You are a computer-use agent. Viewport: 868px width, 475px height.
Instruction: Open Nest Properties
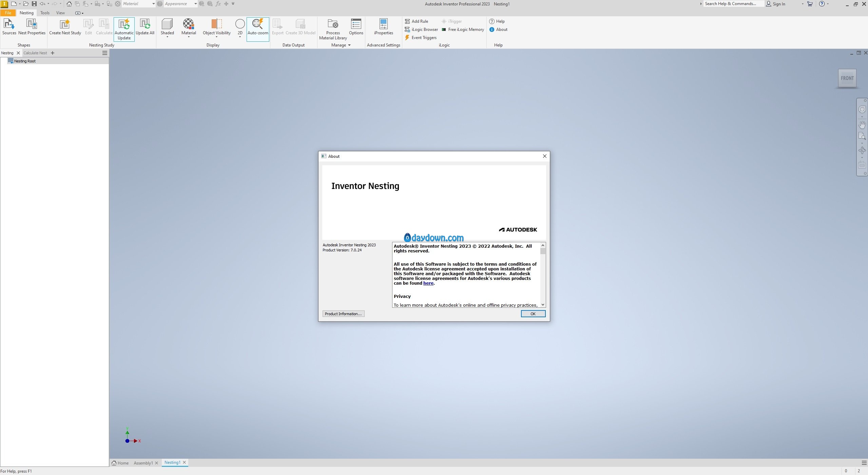[32, 27]
